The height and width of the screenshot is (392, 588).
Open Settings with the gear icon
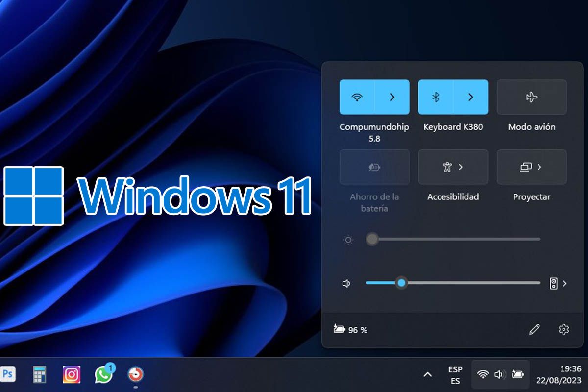(564, 330)
